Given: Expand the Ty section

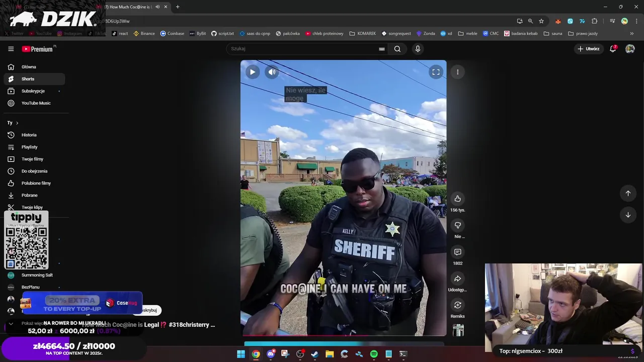Looking at the screenshot, I should pos(13,123).
